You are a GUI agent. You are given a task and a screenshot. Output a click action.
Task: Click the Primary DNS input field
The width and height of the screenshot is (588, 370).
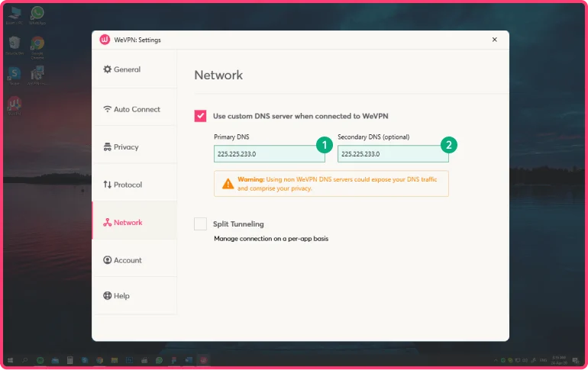(269, 154)
